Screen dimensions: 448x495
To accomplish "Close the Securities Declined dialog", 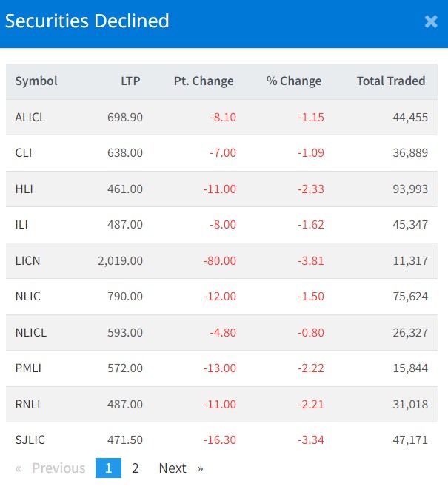I will click(x=431, y=21).
